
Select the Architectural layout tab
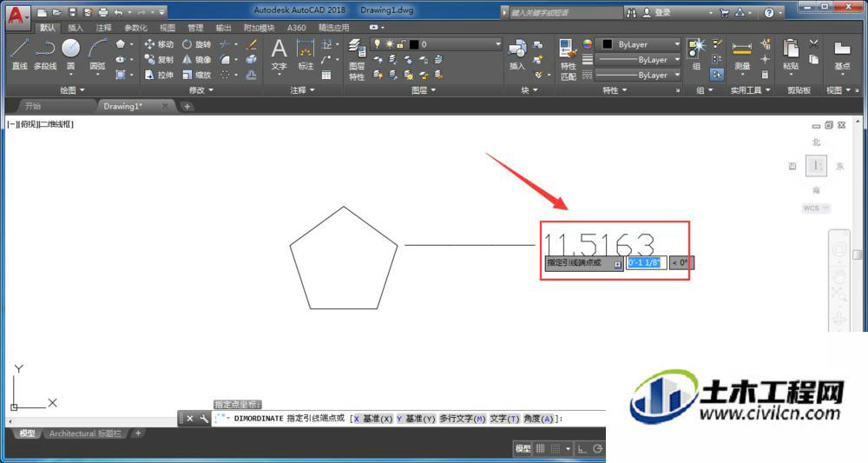click(x=85, y=433)
